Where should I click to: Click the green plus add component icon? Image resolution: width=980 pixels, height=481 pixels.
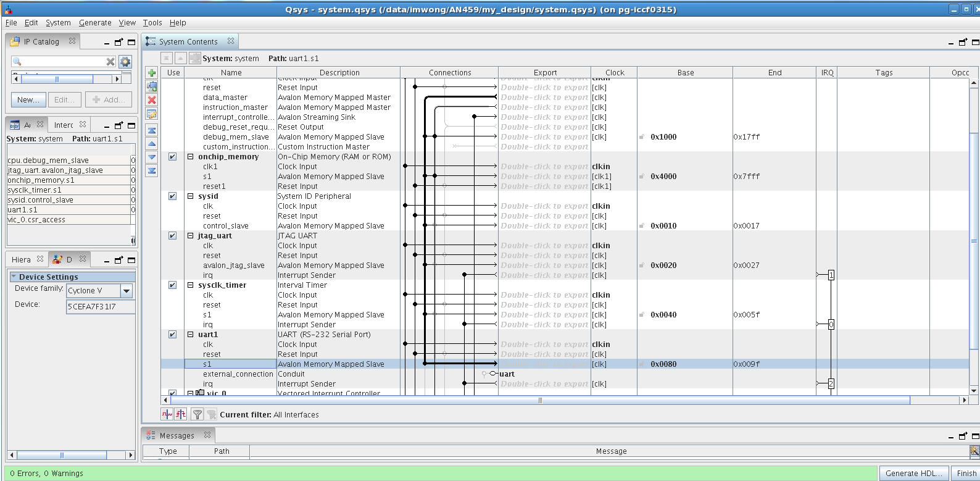pyautogui.click(x=152, y=73)
